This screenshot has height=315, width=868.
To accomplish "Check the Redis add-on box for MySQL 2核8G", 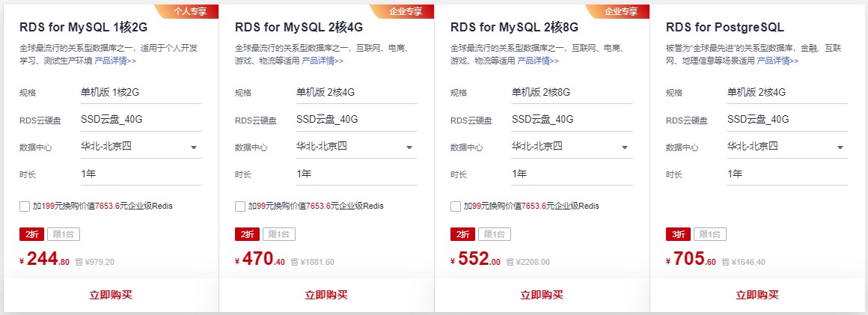I will (456, 207).
